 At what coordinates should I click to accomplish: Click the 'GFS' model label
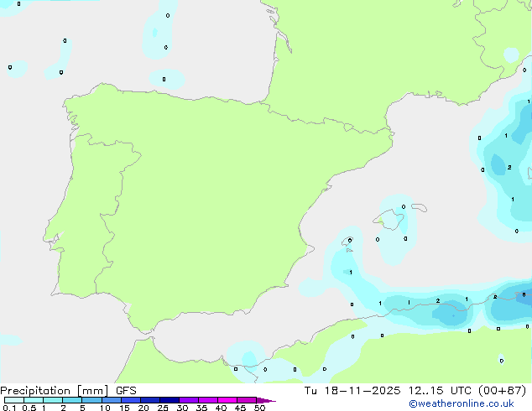126,391
